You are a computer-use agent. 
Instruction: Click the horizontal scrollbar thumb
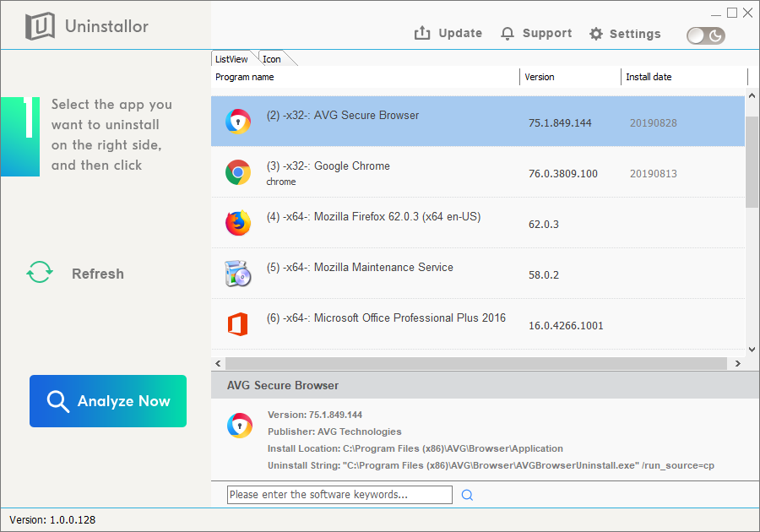pos(476,363)
